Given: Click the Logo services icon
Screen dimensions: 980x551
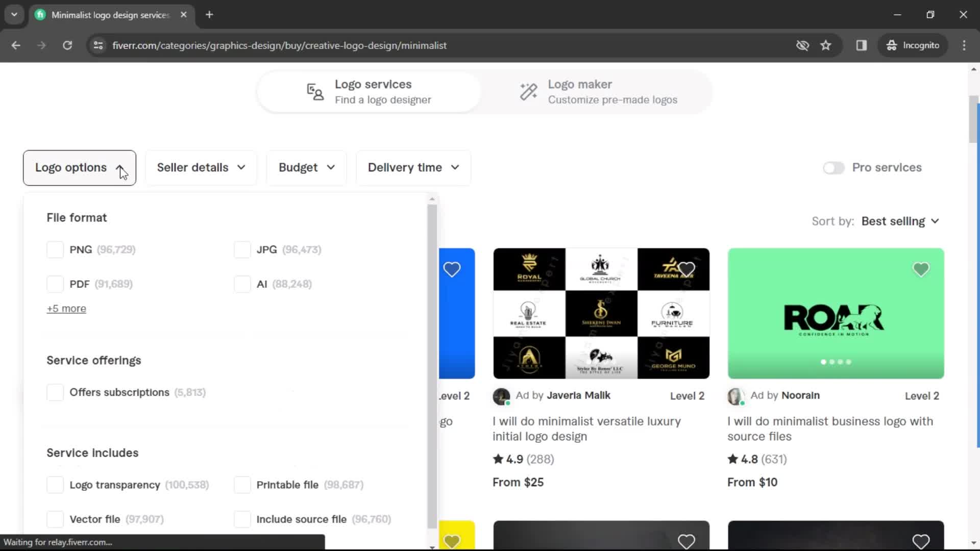Looking at the screenshot, I should click(315, 90).
